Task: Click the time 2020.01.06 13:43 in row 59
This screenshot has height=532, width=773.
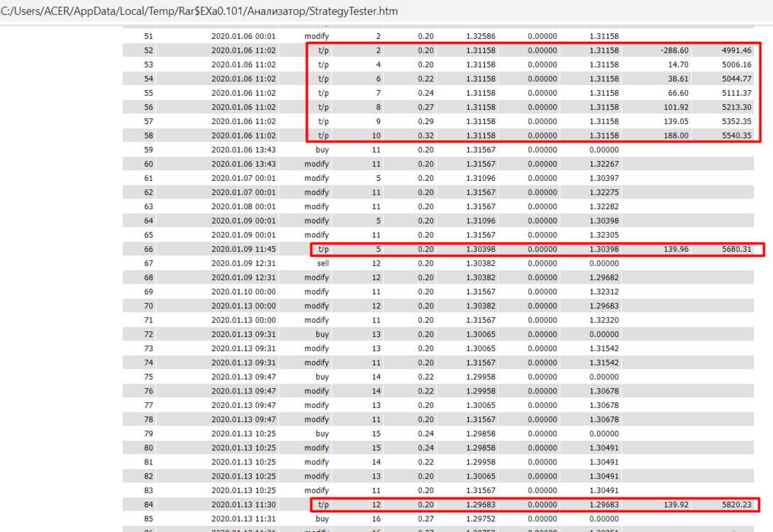Action: point(243,150)
